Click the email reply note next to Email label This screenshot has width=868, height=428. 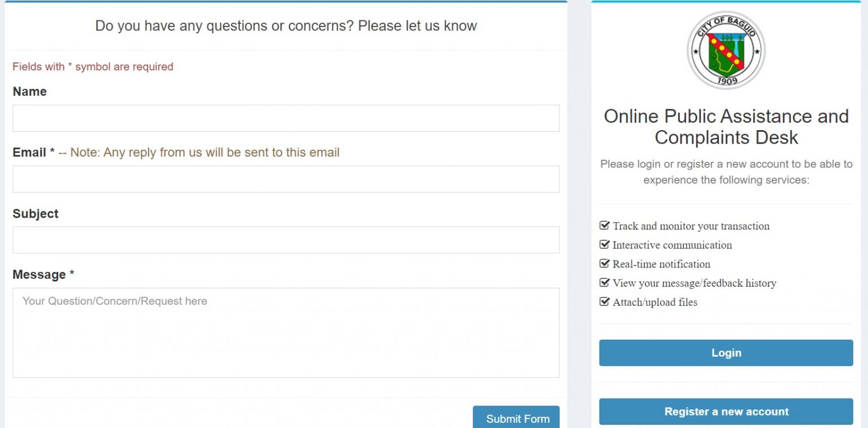coord(197,152)
